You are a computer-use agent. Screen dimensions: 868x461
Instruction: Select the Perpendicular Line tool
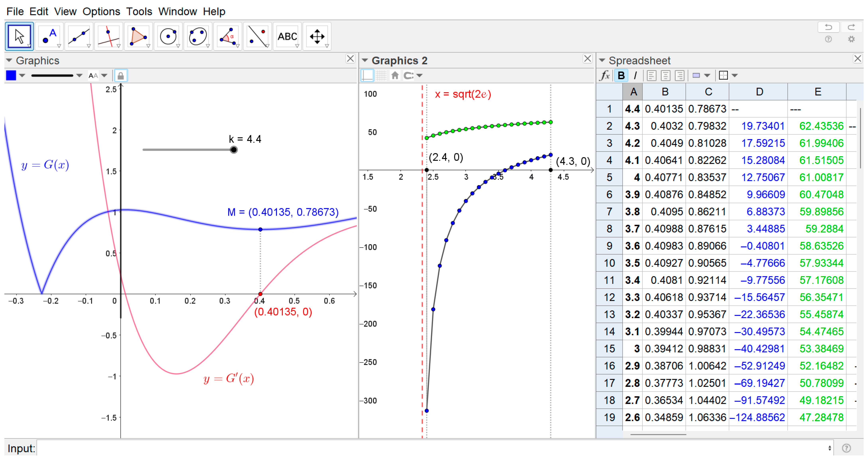pos(108,36)
